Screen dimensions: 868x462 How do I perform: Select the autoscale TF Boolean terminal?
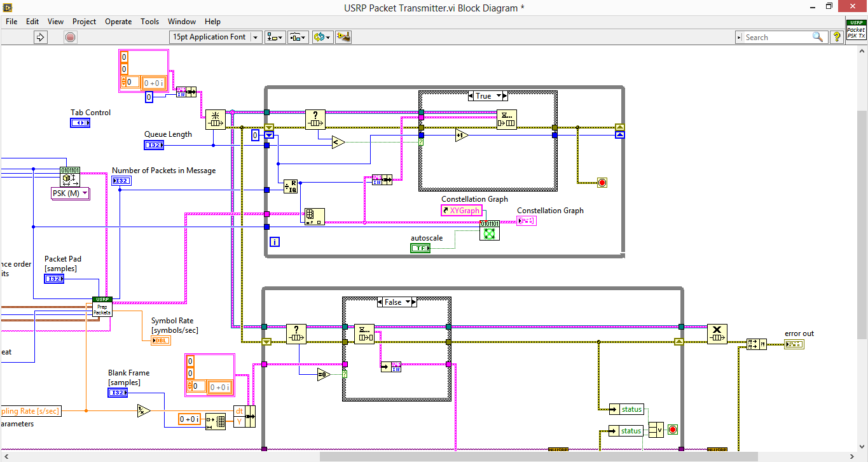(x=420, y=248)
